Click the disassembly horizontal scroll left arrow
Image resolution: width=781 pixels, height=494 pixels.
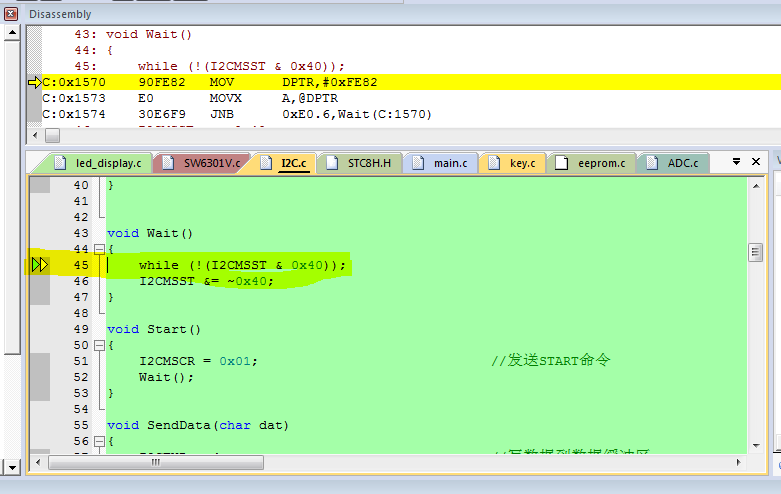click(35, 135)
